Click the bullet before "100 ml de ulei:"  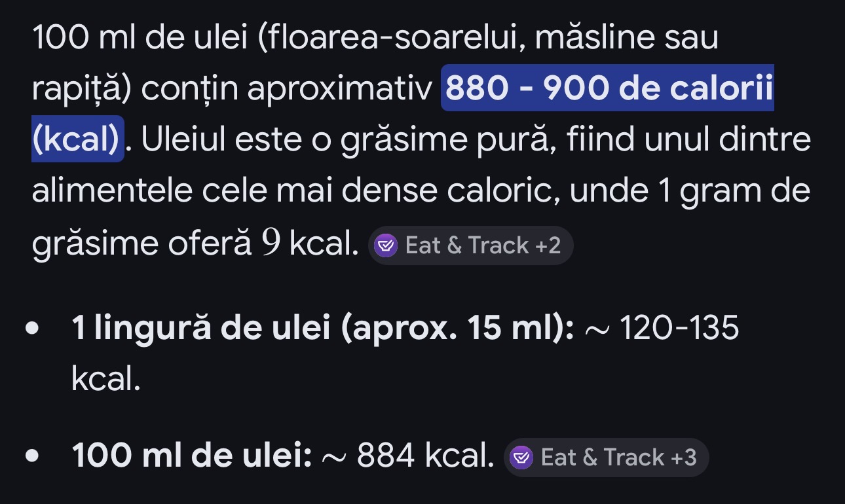click(x=33, y=457)
